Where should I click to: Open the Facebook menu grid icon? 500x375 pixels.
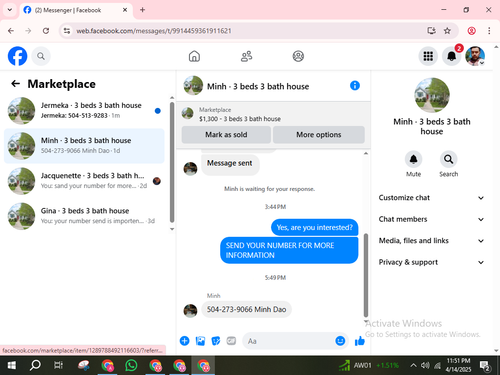(x=428, y=56)
